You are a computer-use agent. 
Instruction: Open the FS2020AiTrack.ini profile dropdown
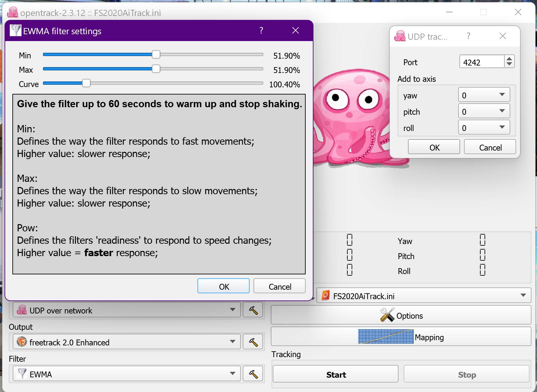click(x=424, y=296)
